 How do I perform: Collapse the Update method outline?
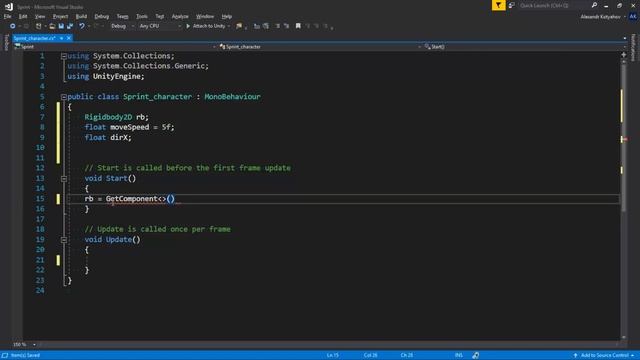pyautogui.click(x=64, y=240)
